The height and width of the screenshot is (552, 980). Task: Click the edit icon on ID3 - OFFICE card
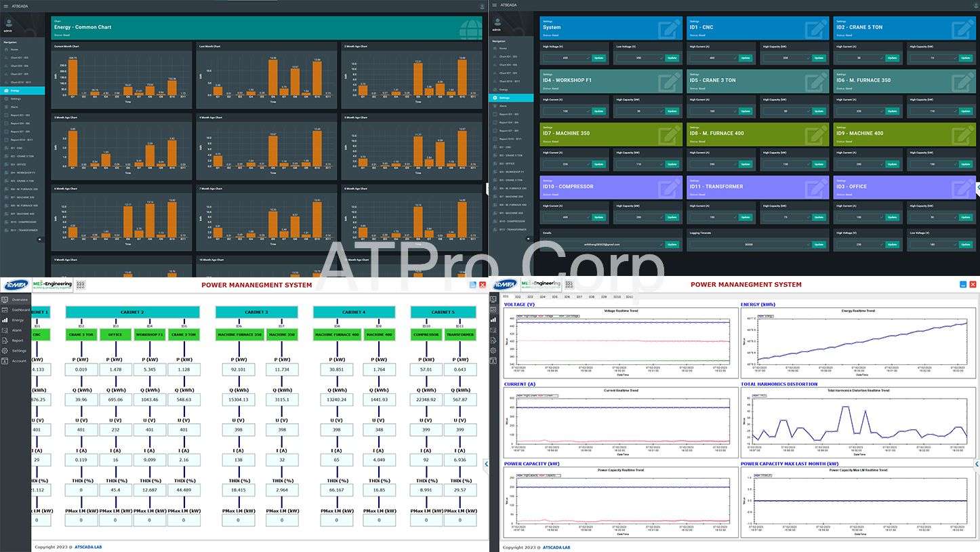click(x=963, y=188)
